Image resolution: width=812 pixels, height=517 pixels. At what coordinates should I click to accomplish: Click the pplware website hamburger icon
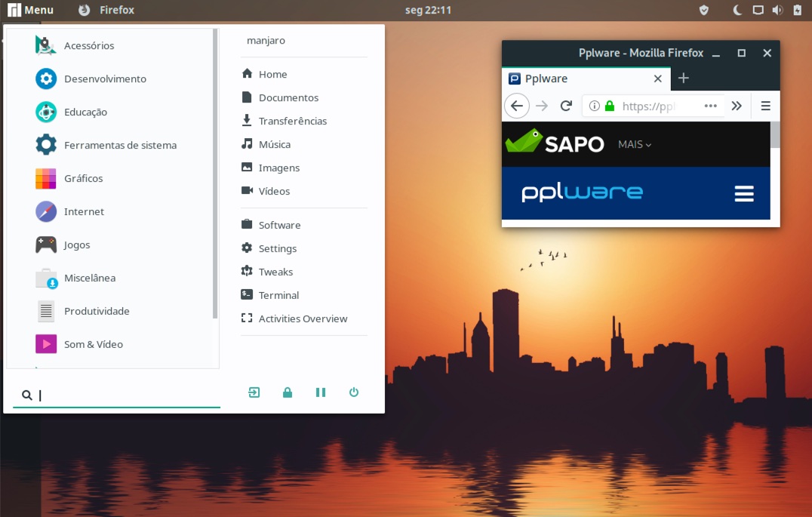[x=744, y=193]
